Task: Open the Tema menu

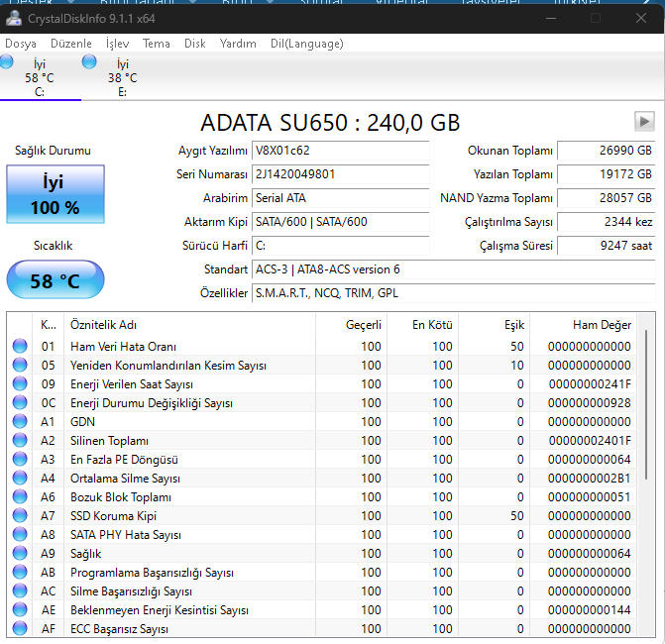Action: click(x=156, y=44)
